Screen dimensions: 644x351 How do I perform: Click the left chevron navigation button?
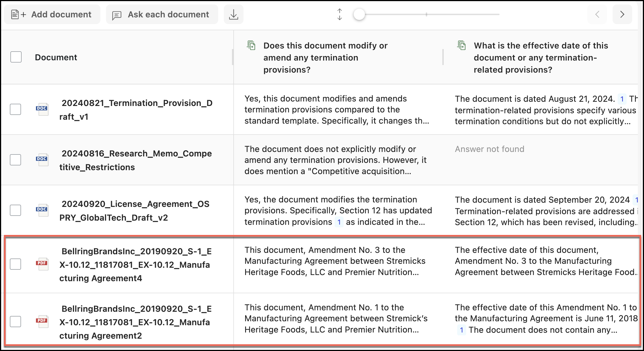pos(597,14)
